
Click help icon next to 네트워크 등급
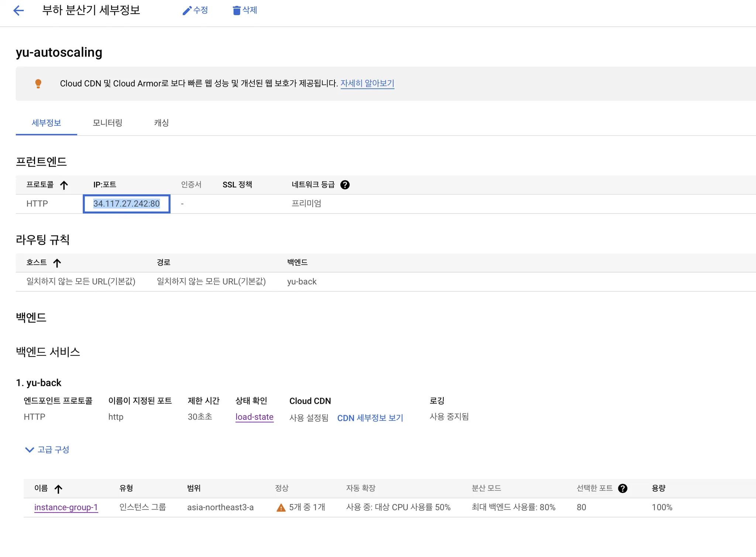[345, 185]
